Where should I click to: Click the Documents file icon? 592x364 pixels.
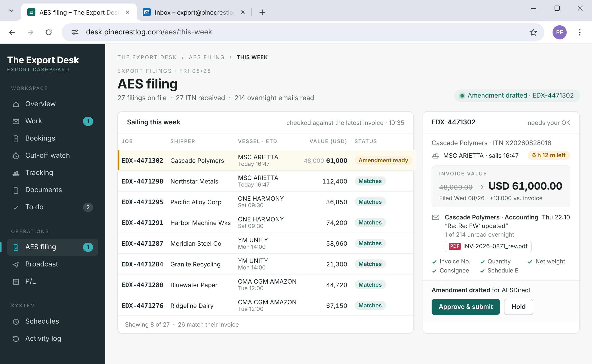tap(16, 190)
